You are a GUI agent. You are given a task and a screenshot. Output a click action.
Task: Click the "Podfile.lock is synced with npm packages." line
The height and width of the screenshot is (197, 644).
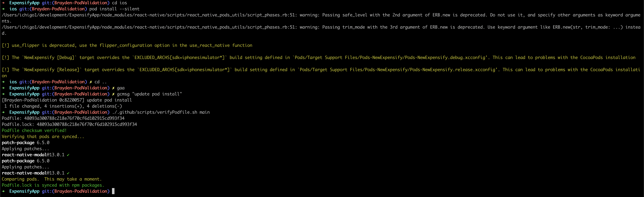pyautogui.click(x=53, y=185)
